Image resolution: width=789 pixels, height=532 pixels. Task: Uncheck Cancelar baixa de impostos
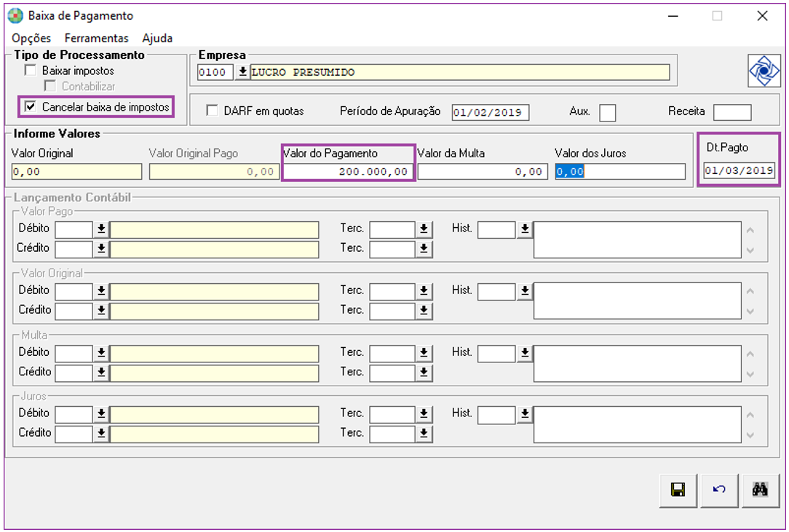[31, 107]
